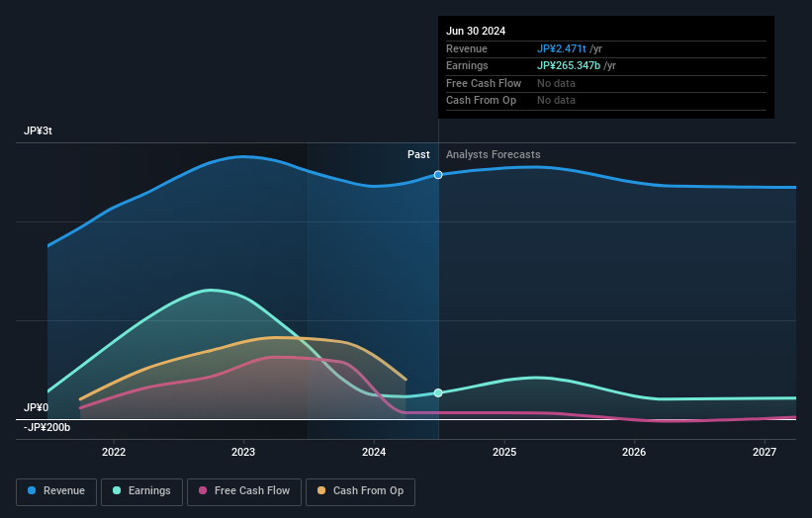Click the JP¥265.347b earnings value
812x518 pixels.
point(569,65)
